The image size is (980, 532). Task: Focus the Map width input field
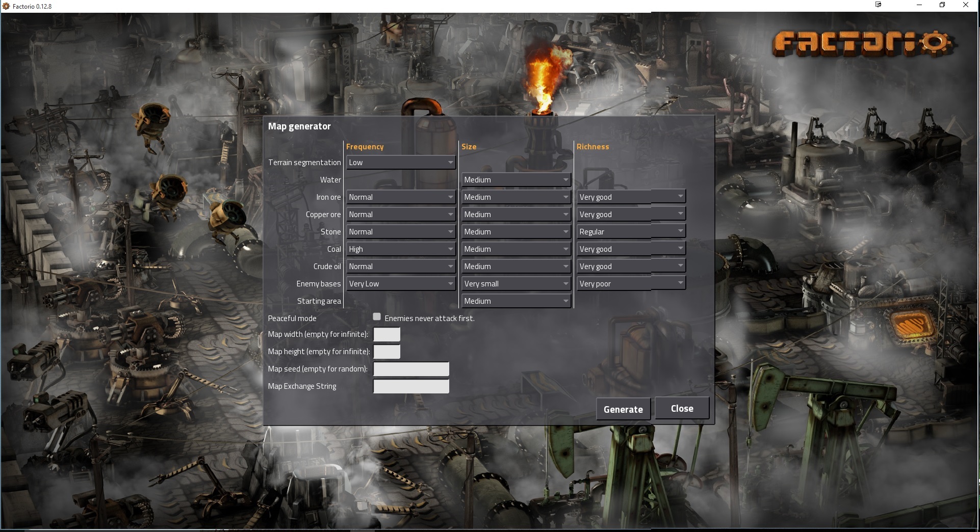point(386,335)
